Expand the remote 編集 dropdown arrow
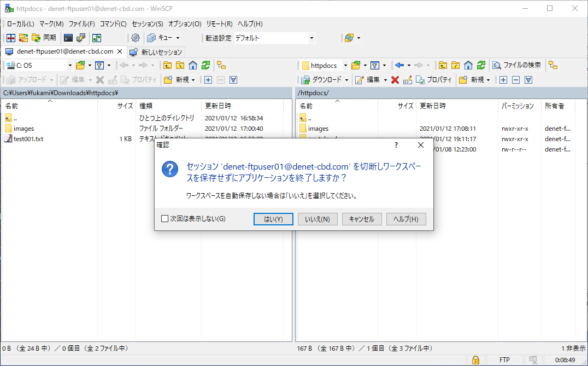This screenshot has height=366, width=588. tap(385, 79)
